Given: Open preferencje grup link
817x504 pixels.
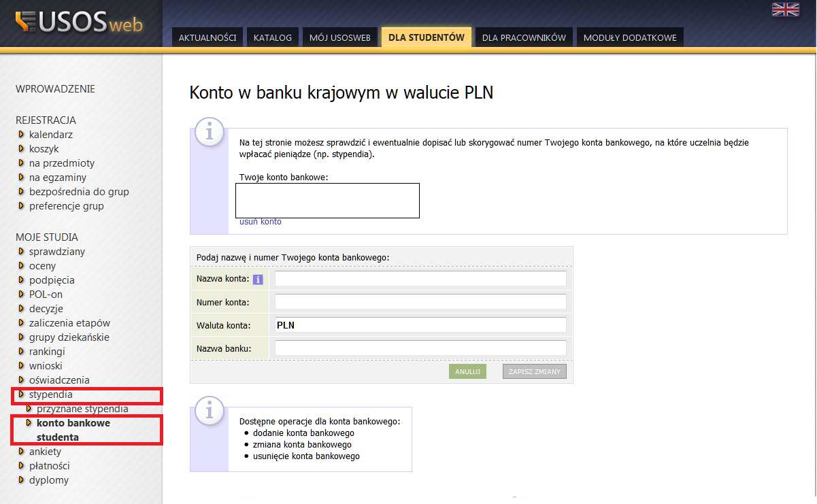Looking at the screenshot, I should [67, 206].
